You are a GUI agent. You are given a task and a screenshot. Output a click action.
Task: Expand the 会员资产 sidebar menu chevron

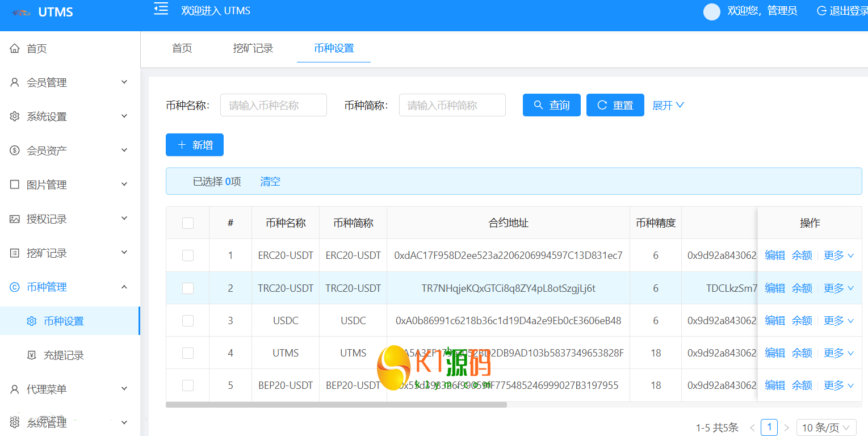124,150
